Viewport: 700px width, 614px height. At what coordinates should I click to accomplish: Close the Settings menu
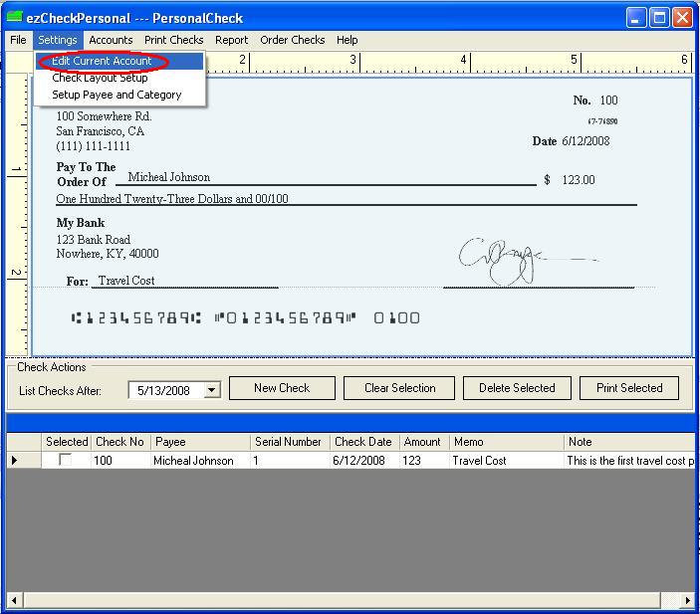coord(58,40)
